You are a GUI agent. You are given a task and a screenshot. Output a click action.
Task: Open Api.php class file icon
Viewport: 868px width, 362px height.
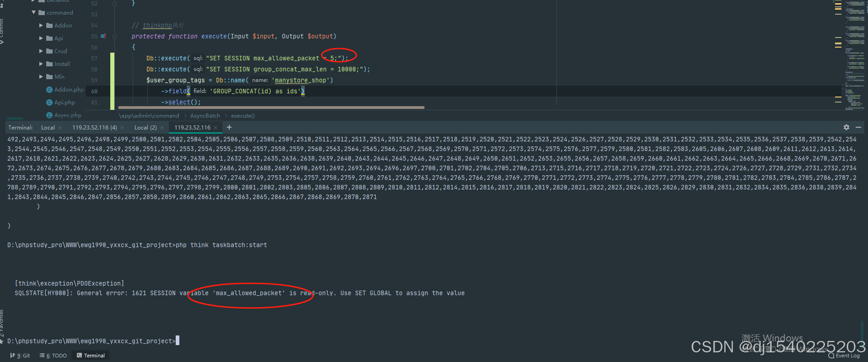49,103
